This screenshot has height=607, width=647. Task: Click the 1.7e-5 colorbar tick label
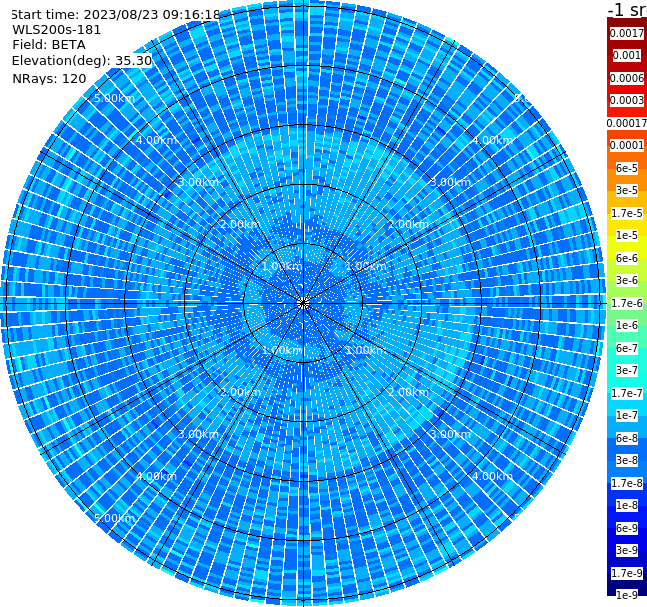coord(627,213)
